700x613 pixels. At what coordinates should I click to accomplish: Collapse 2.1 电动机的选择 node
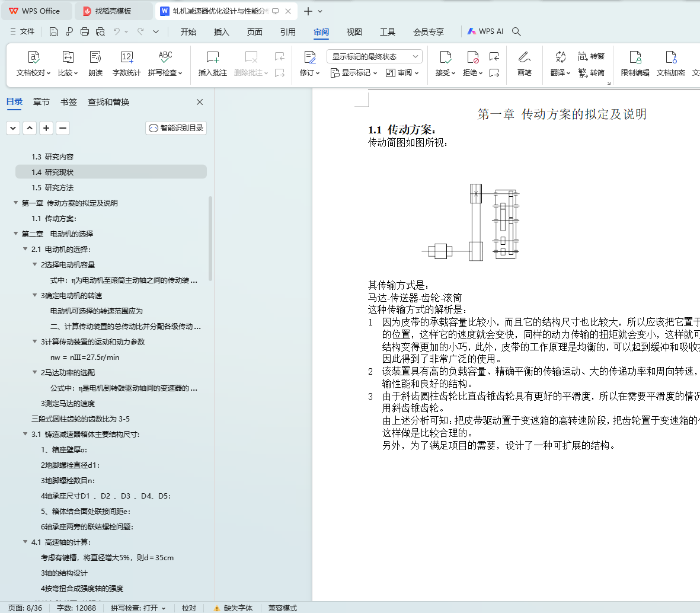tap(25, 248)
